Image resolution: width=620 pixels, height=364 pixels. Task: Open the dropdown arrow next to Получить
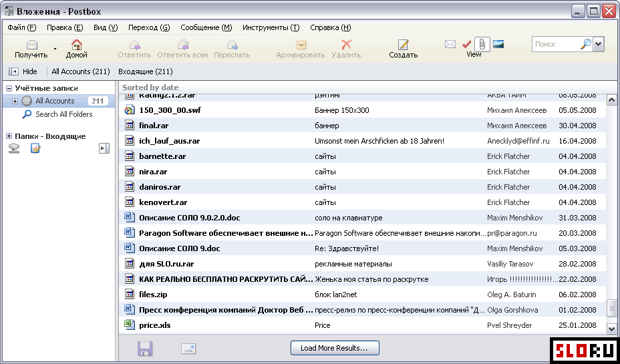coord(55,49)
